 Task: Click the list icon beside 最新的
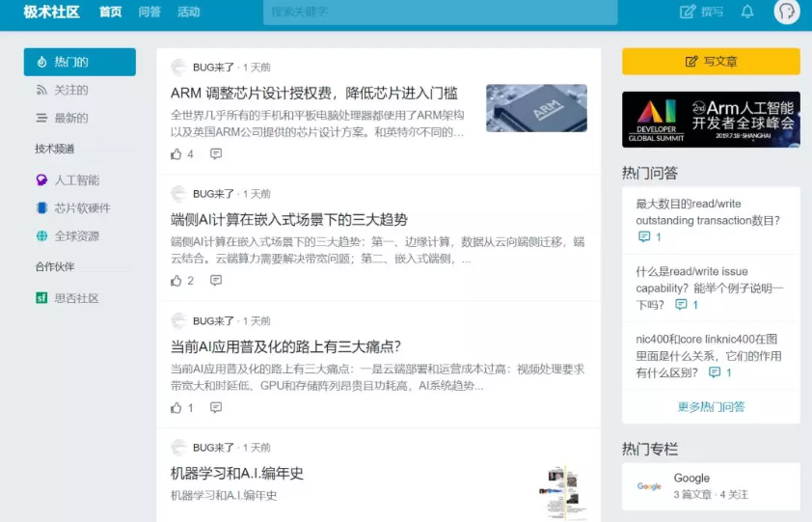(x=41, y=118)
